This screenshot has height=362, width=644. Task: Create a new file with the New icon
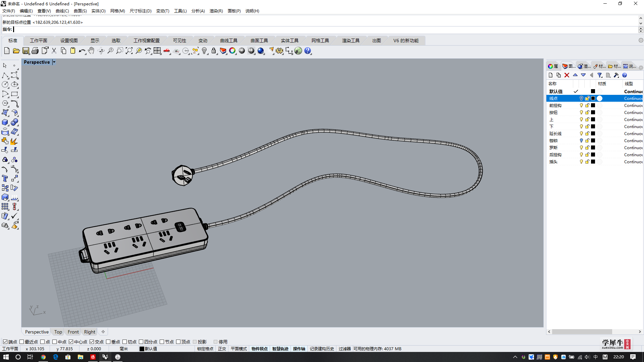pos(7,51)
